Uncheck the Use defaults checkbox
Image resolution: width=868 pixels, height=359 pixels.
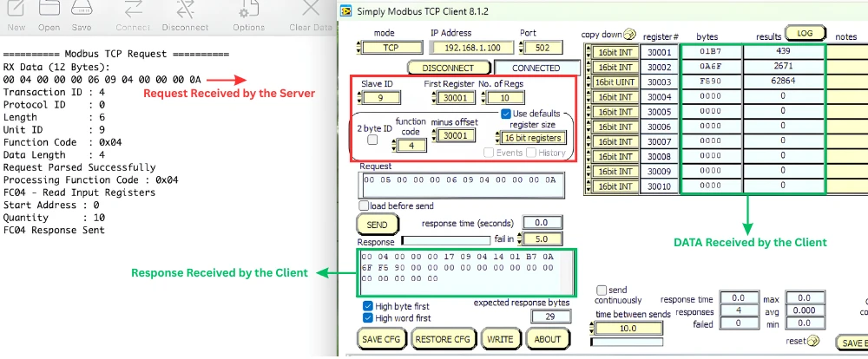point(505,114)
